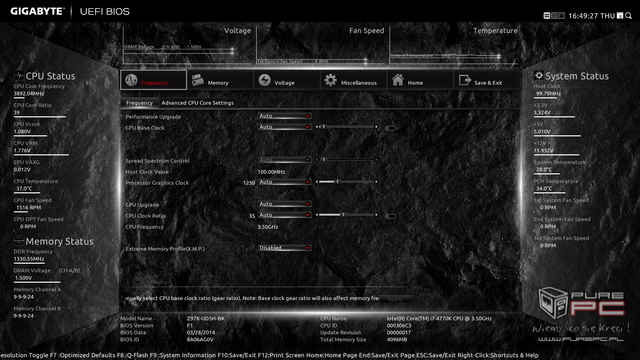Open the Extreme Memory Profile (X.M.P.) dropdown
This screenshot has width=640, height=360.
coord(284,248)
